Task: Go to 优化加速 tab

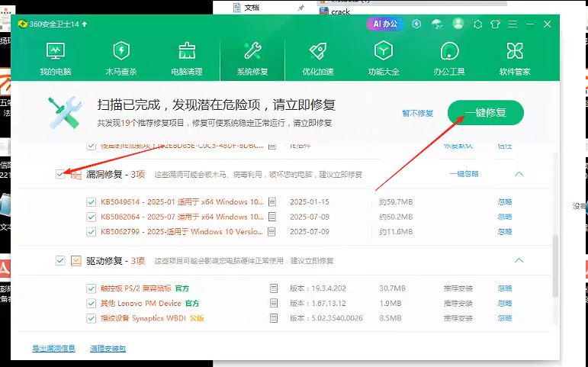Action: pos(318,59)
